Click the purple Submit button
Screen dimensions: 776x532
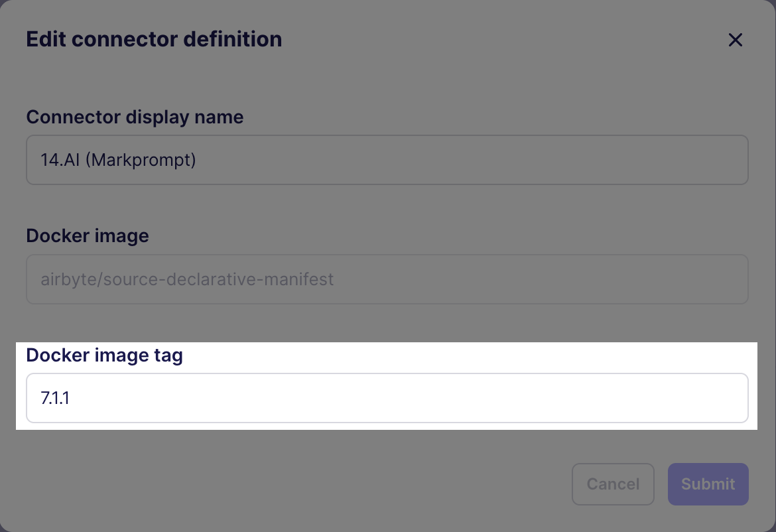(x=708, y=484)
